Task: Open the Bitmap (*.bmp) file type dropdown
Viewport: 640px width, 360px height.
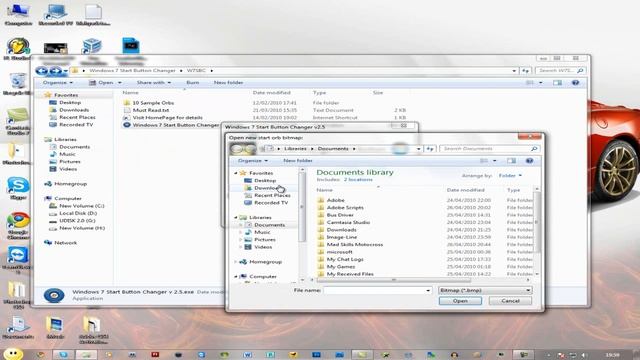Action: coord(485,290)
